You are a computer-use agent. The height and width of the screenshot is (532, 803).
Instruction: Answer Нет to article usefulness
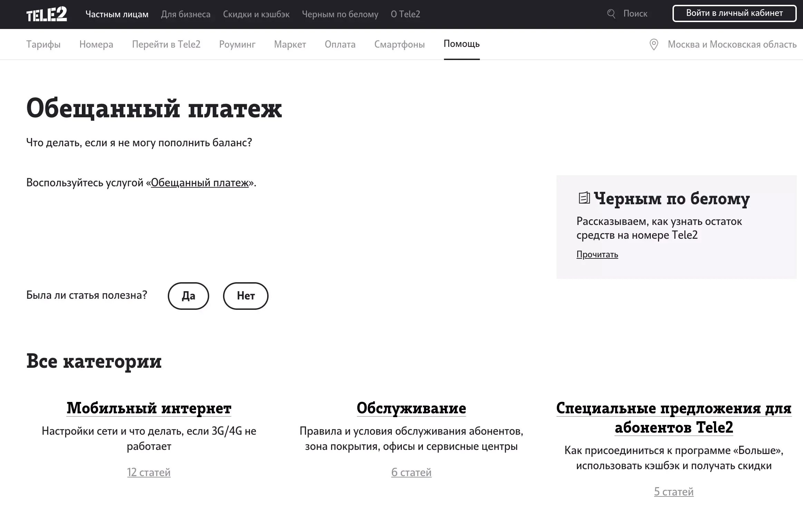point(245,296)
